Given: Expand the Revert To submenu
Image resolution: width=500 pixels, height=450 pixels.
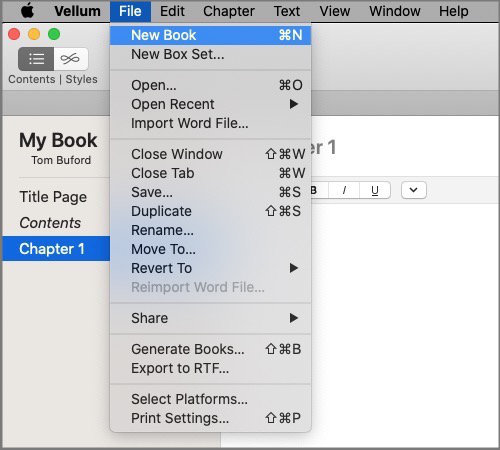Looking at the screenshot, I should [211, 268].
